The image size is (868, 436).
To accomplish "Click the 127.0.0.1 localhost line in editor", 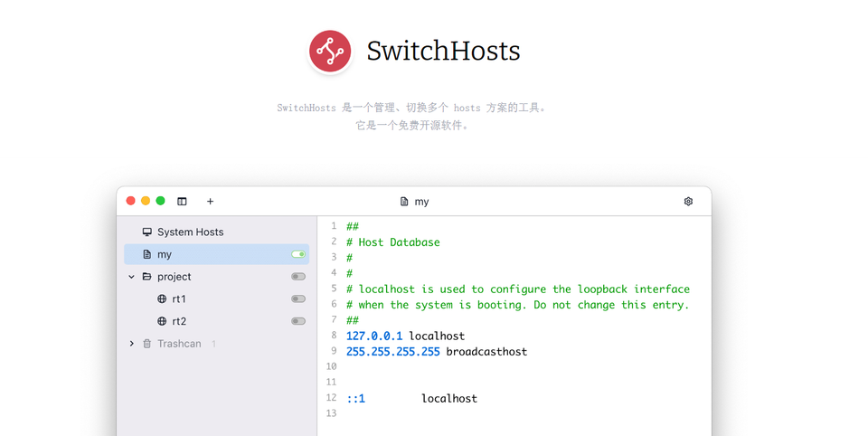I will pyautogui.click(x=405, y=336).
